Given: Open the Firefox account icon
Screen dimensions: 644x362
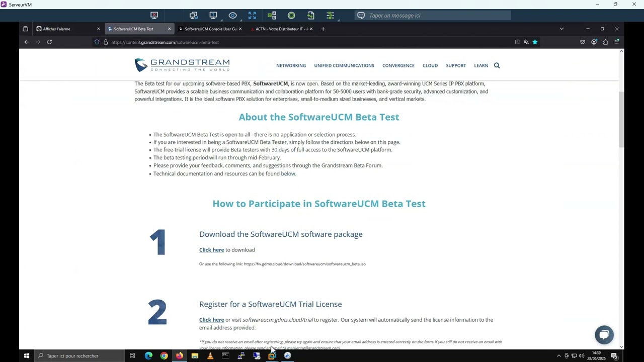Looking at the screenshot, I should (594, 42).
